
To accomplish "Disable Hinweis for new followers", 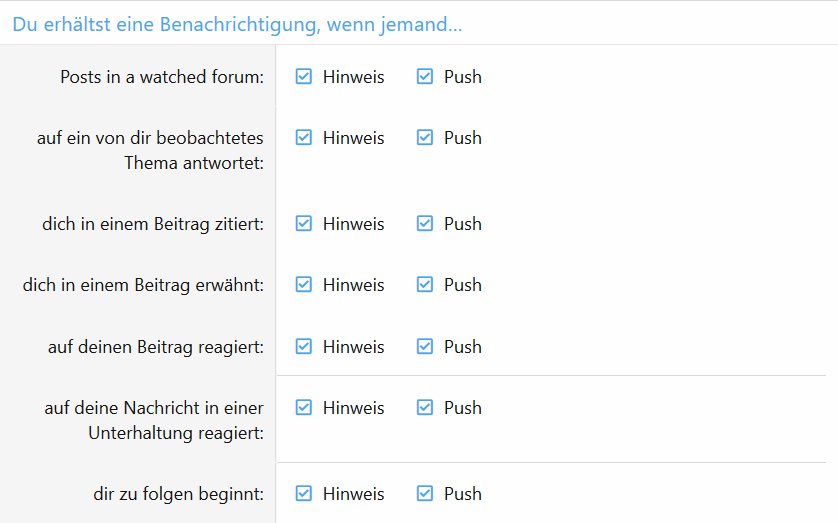I will tap(304, 494).
